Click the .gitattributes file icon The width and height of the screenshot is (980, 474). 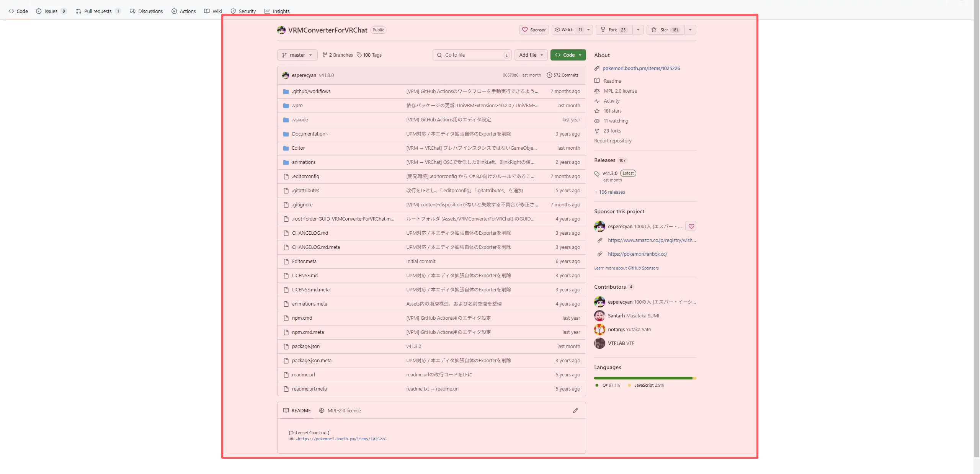[286, 191]
